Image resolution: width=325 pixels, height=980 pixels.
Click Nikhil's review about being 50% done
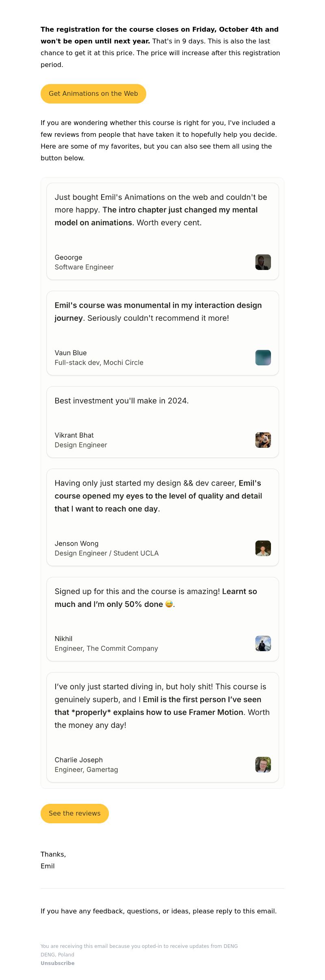[x=156, y=598]
